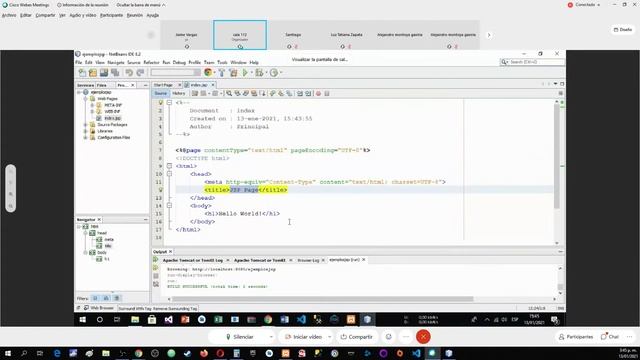640x360 pixels.
Task: Click the Undo arrow in NetBeans toolbar
Action: (x=129, y=73)
